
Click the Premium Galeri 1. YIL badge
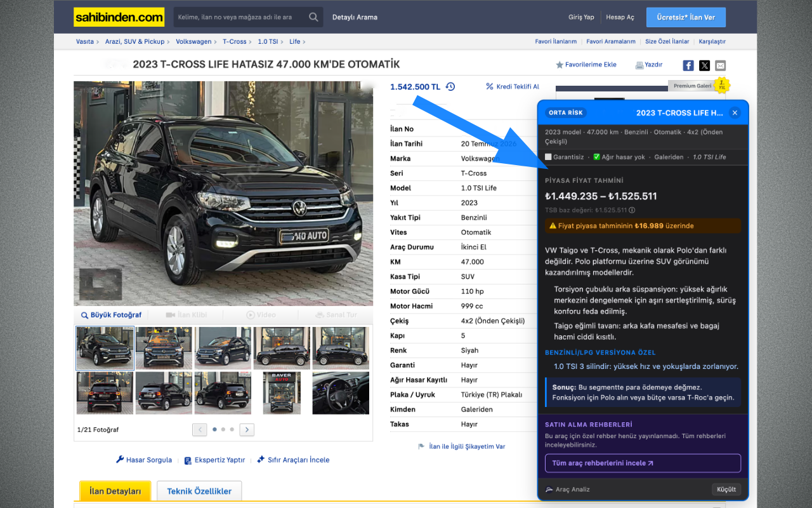click(x=721, y=85)
